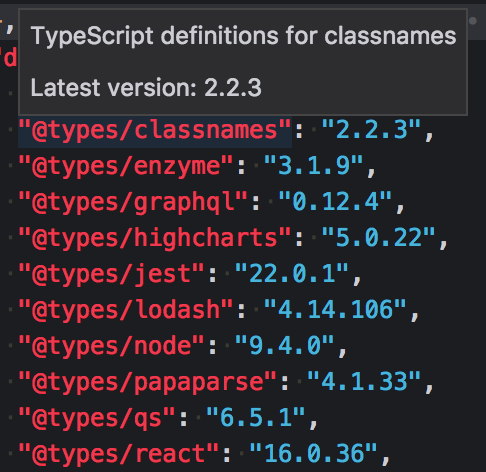The image size is (486, 472).
Task: Click tooltip text "TypeScript definitions for classnames"
Action: point(243,36)
